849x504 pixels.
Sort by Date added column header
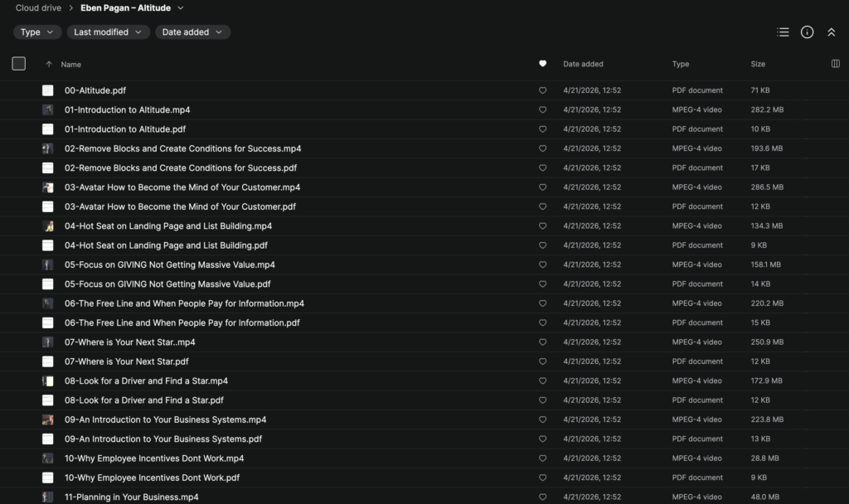[583, 64]
